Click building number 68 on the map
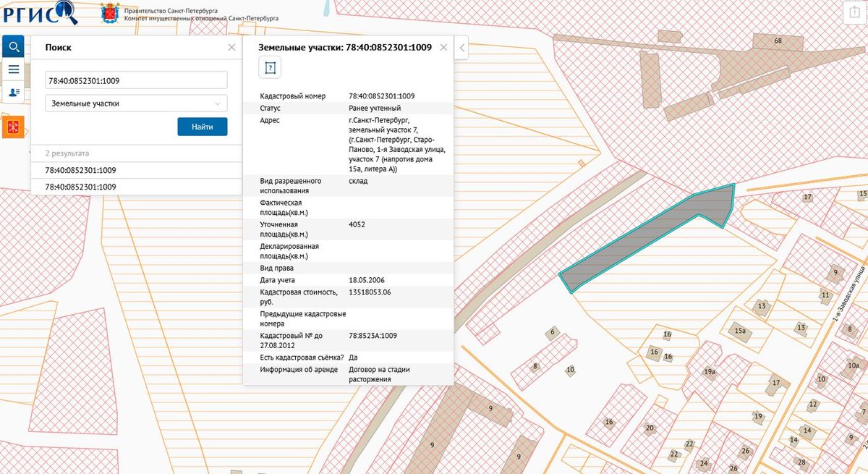 778,41
